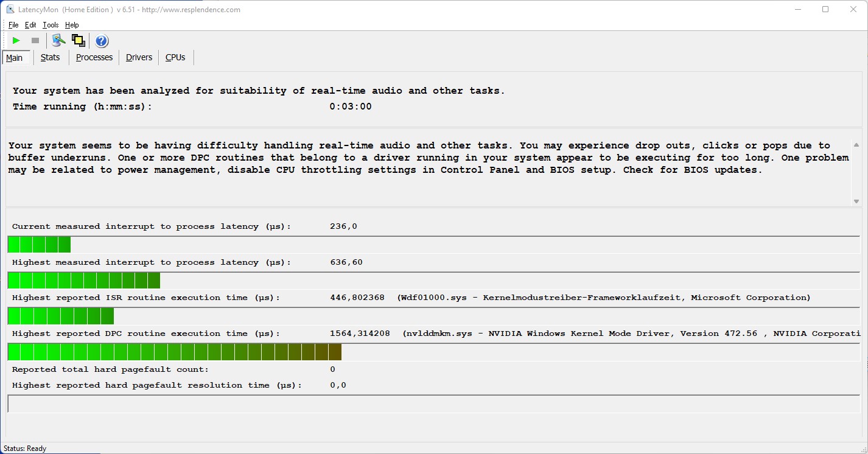Click the message box scroll down arrow
Screen dimensions: 868x454
point(856,201)
